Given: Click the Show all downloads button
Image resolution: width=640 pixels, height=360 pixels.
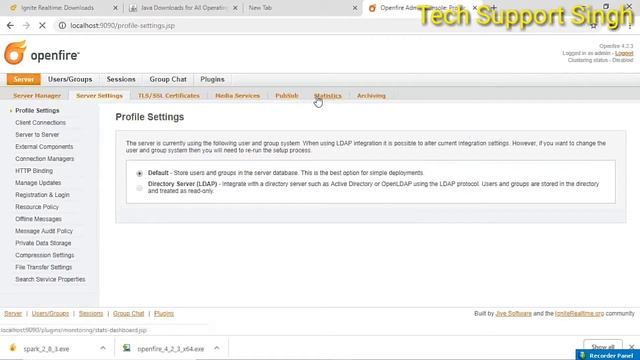Looking at the screenshot, I should pyautogui.click(x=603, y=347).
